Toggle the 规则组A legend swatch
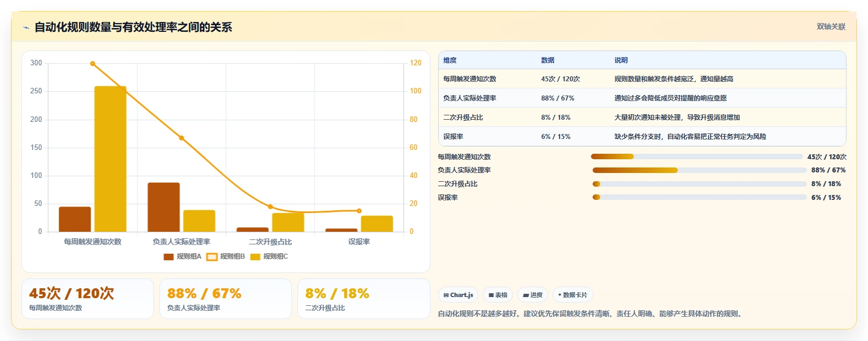The height and width of the screenshot is (341, 868). pos(169,256)
